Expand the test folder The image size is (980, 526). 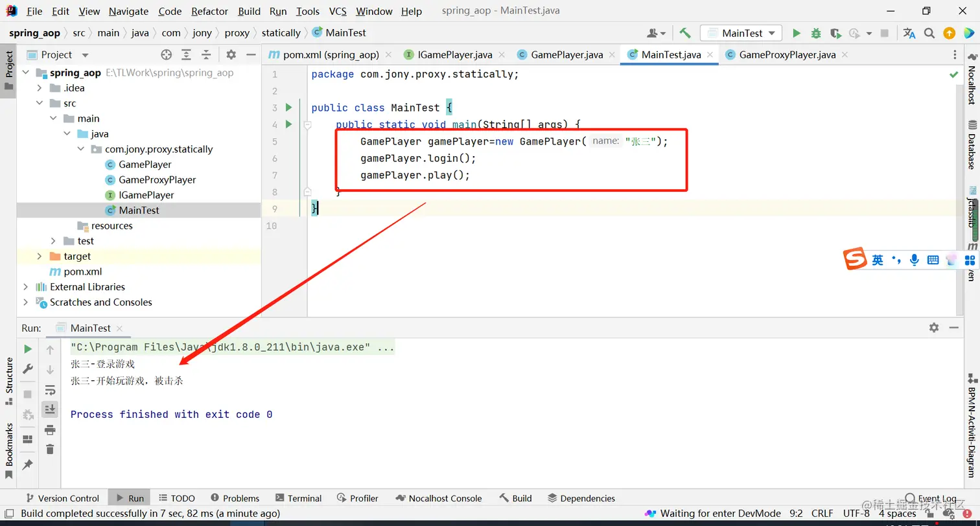pos(53,241)
